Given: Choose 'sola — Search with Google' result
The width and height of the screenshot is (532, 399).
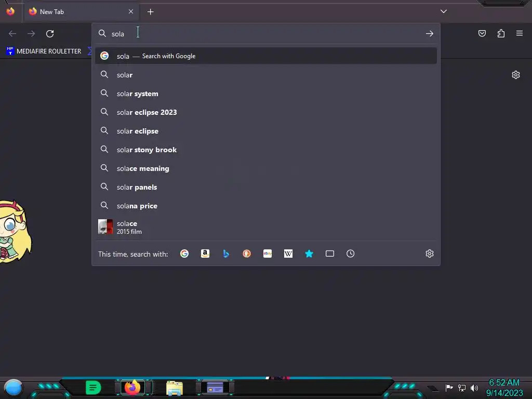Looking at the screenshot, I should [266, 56].
